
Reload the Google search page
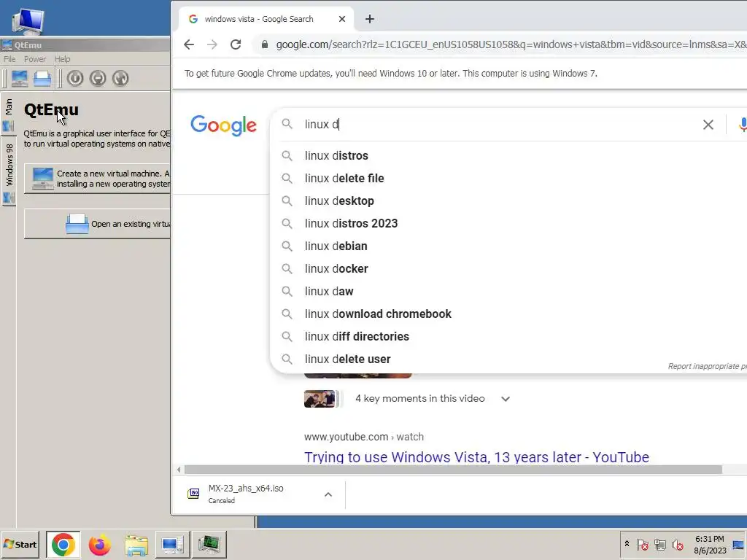pyautogui.click(x=236, y=44)
